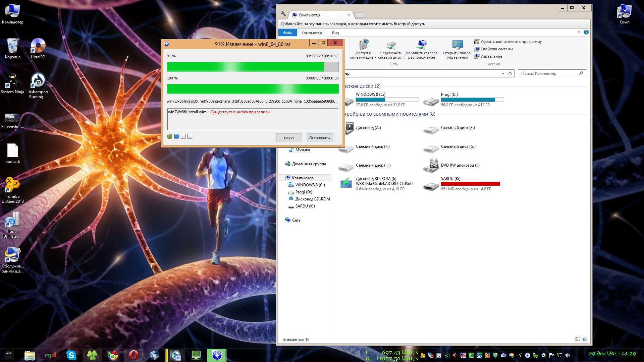This screenshot has width=644, height=362.
Task: Toggle the first empty checkbox in extraction dialog
Action: tap(183, 136)
